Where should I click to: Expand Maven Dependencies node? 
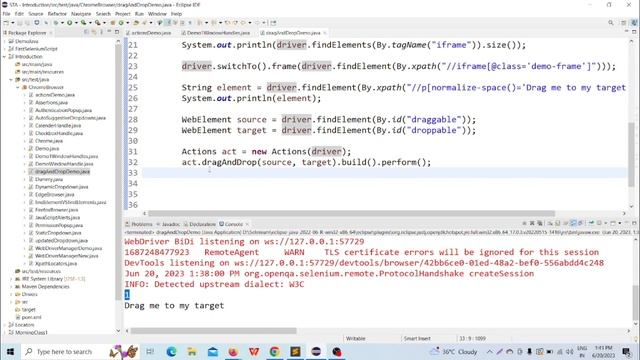coord(11,287)
